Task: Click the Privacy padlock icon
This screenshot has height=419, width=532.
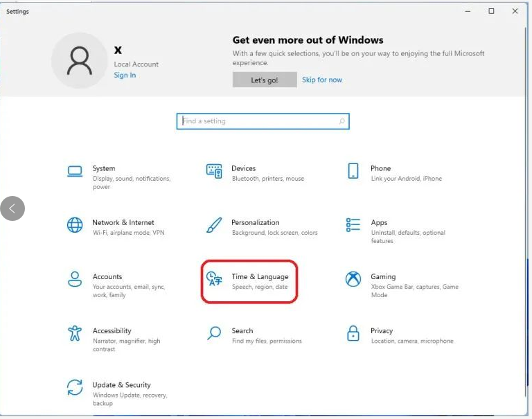Action: (x=353, y=333)
